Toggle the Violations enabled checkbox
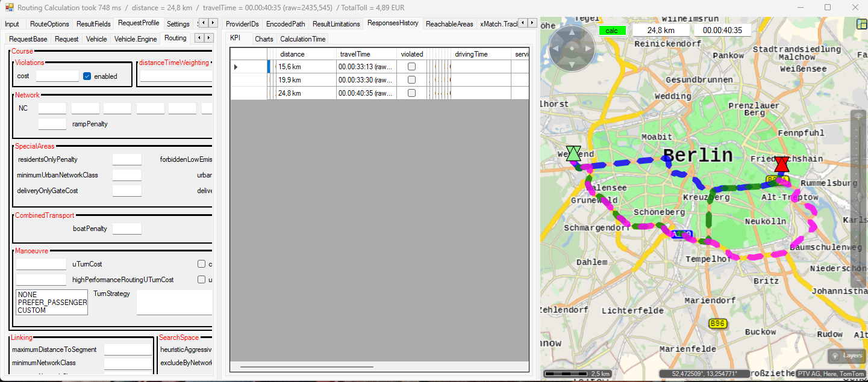The height and width of the screenshot is (382, 868). [x=87, y=76]
